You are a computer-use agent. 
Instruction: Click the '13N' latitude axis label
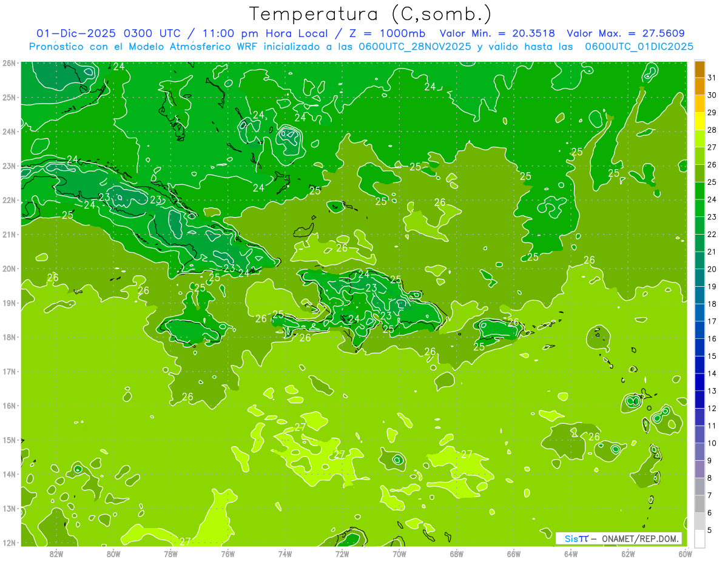[x=8, y=509]
